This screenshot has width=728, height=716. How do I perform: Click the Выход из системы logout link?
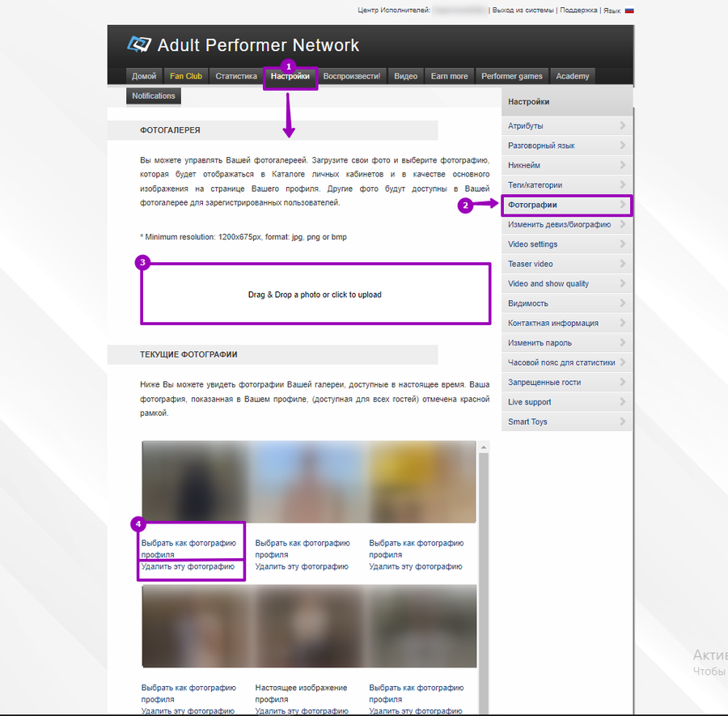point(523,11)
